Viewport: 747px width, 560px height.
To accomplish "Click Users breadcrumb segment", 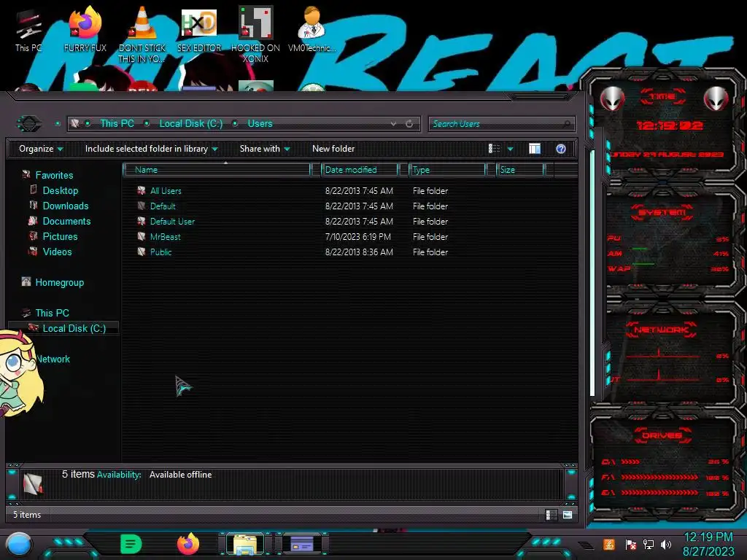I will [x=260, y=123].
